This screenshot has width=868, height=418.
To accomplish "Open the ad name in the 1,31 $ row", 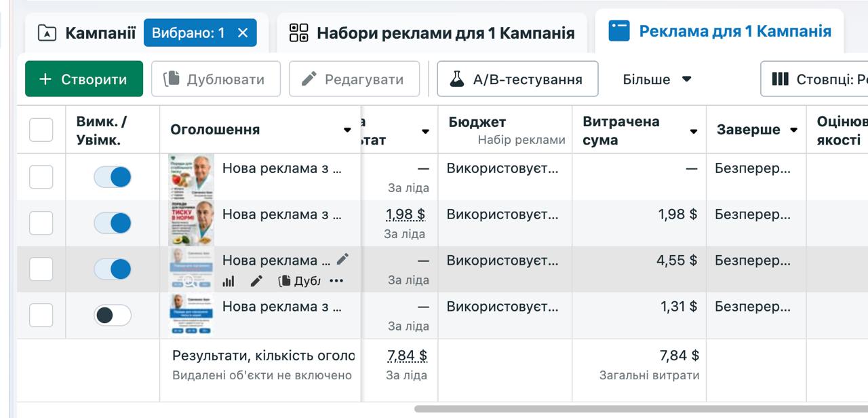I will click(281, 307).
